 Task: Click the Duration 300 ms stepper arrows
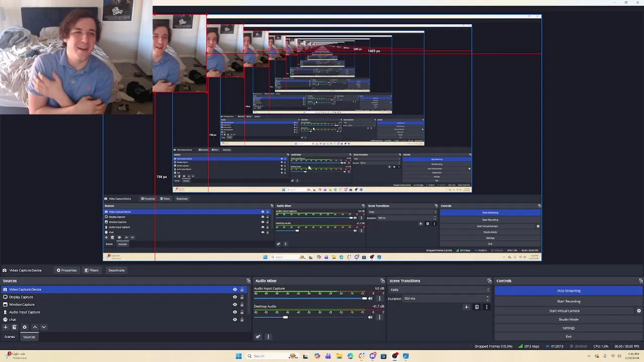[x=488, y=299]
